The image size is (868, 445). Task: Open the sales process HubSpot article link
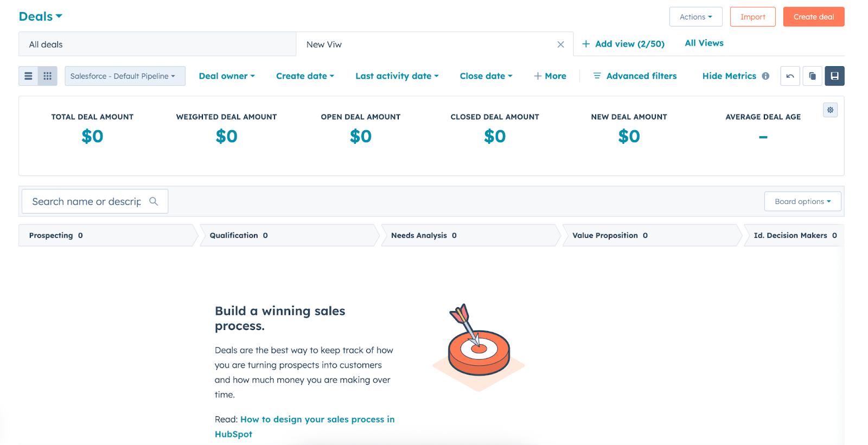click(304, 427)
